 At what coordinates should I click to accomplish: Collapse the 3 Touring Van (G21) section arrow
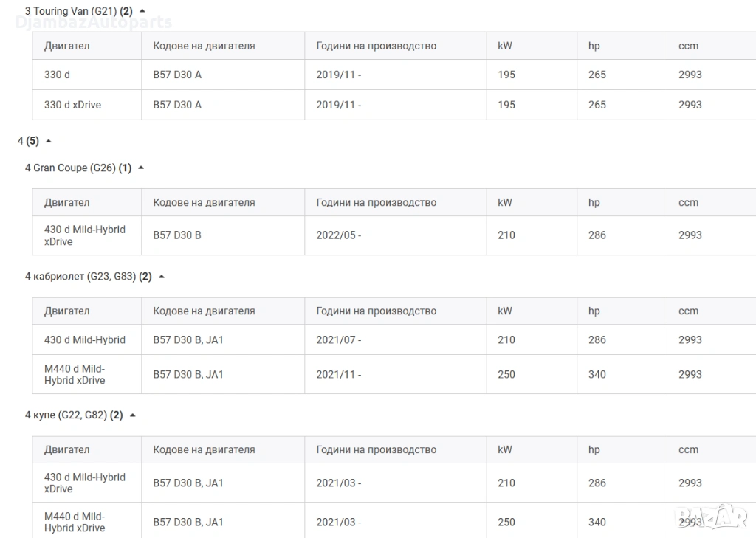click(x=142, y=11)
